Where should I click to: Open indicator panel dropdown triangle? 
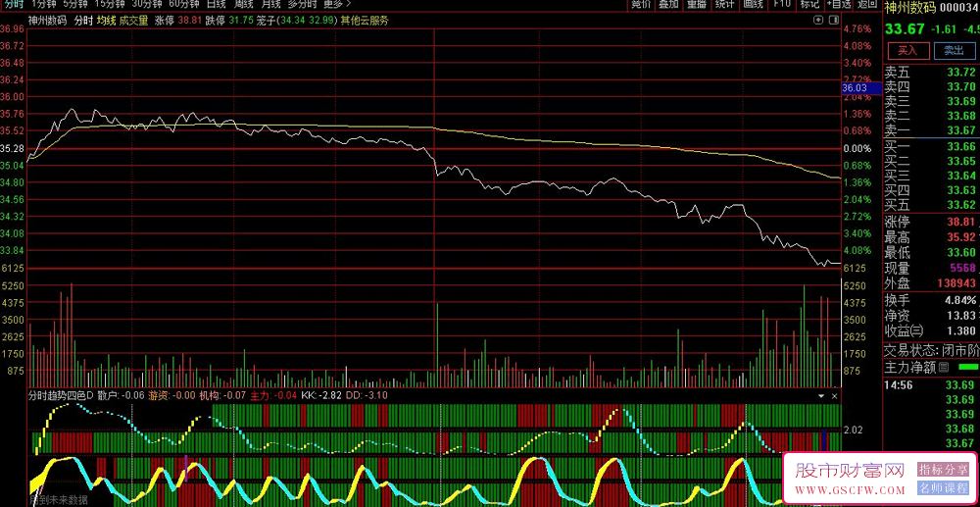point(821,396)
